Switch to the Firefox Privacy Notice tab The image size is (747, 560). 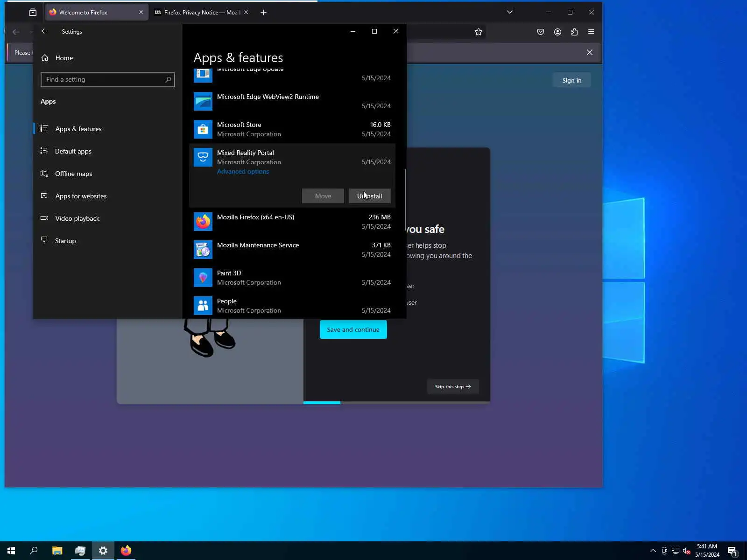click(x=202, y=12)
